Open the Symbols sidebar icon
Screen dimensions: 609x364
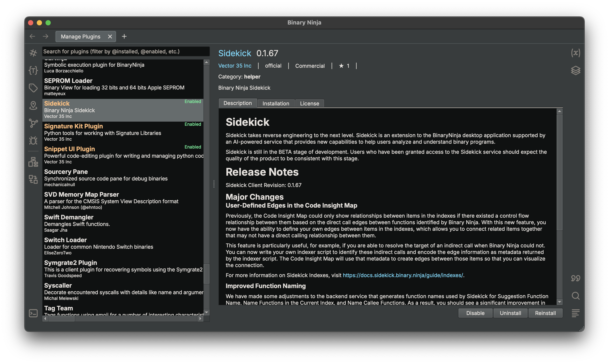(x=33, y=53)
